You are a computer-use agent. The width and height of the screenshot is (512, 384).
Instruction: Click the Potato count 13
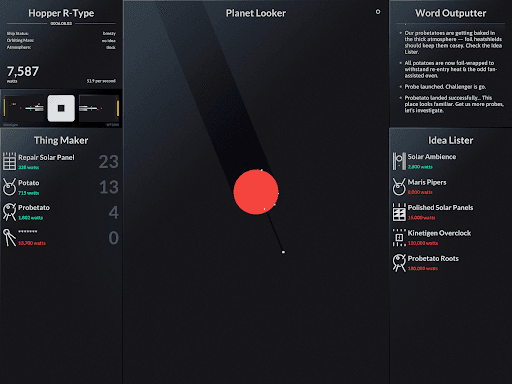[x=109, y=187]
